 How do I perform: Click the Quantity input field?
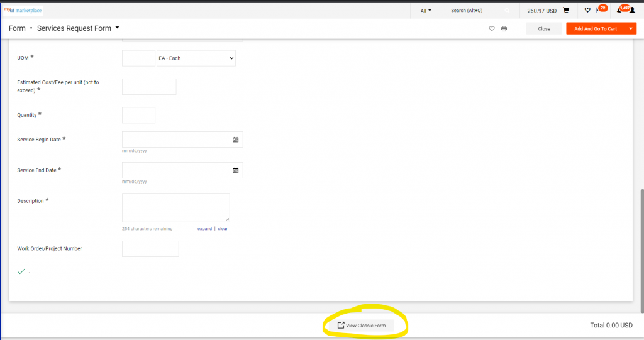(x=138, y=115)
